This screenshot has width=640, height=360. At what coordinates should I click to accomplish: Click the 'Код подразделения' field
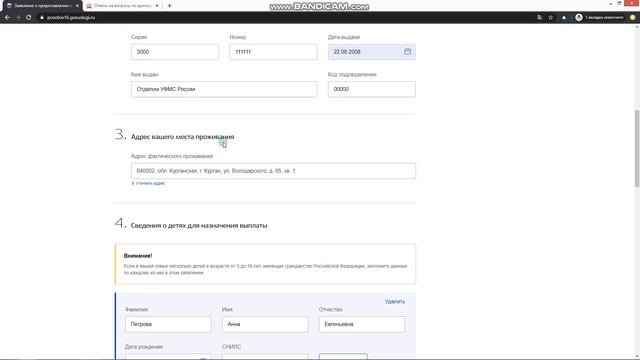pos(371,89)
